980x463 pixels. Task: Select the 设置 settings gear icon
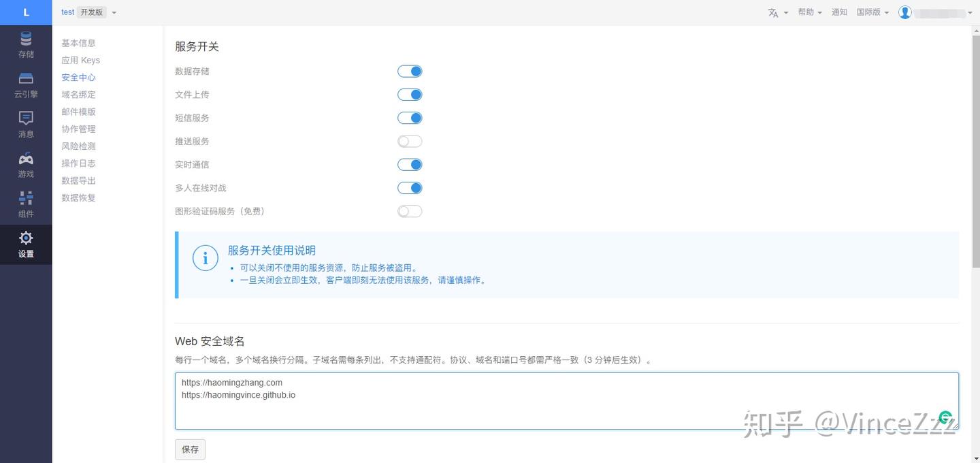click(x=26, y=238)
